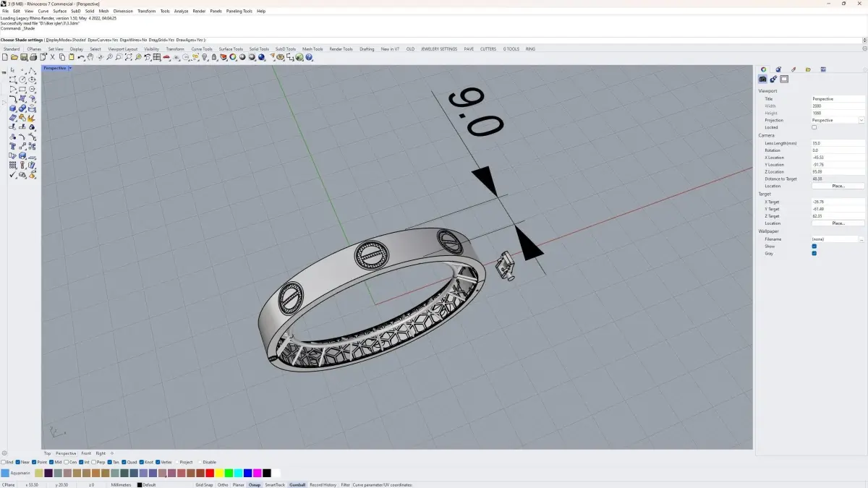This screenshot has width=868, height=488.
Task: Toggle the Mid osnap checkbox
Action: point(51,462)
